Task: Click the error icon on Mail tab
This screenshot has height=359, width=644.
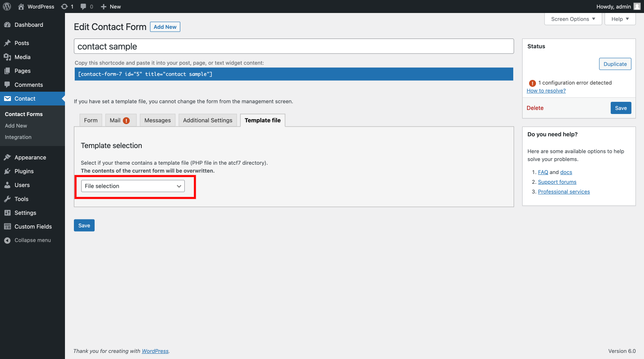Action: pos(126,120)
